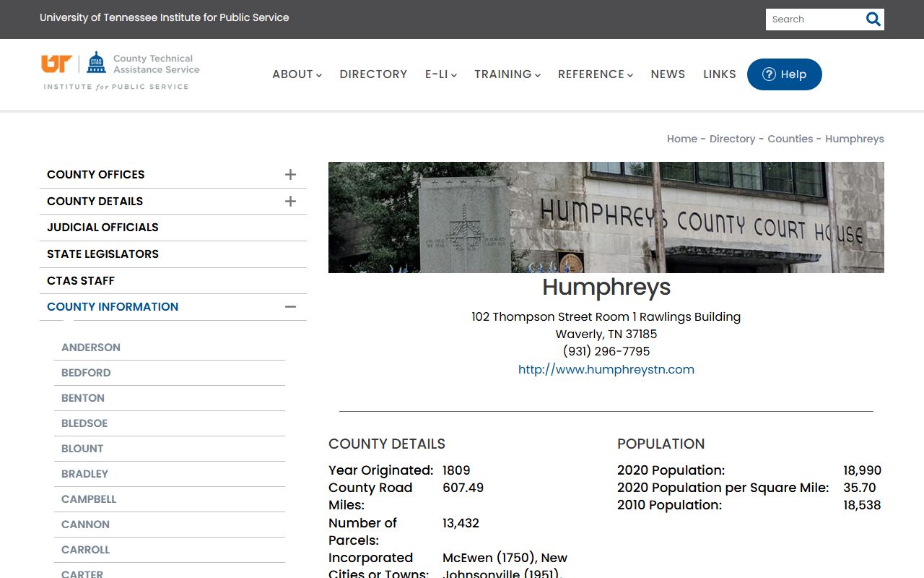Click the Waverly, TN 37185 text
This screenshot has height=578, width=924.
coord(606,334)
